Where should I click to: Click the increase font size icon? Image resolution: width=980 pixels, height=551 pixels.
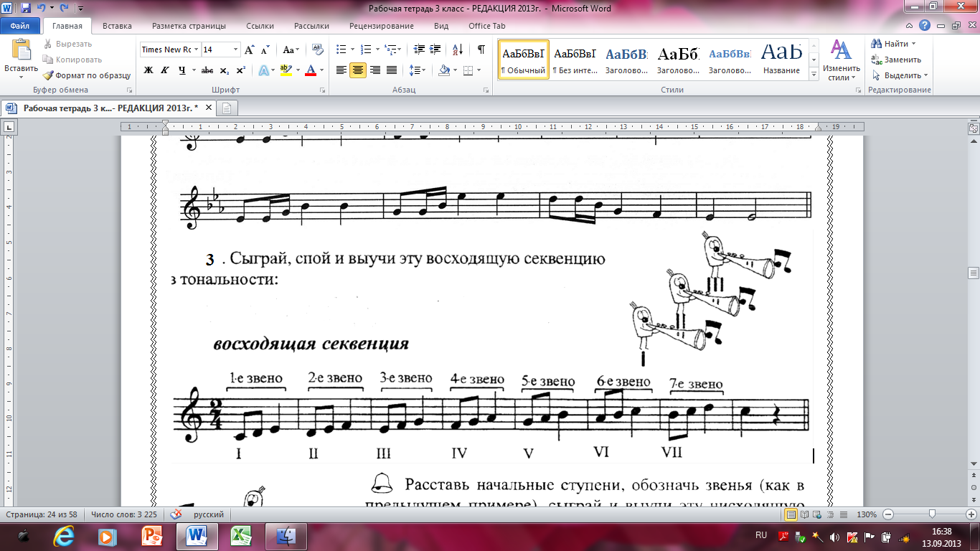(249, 50)
